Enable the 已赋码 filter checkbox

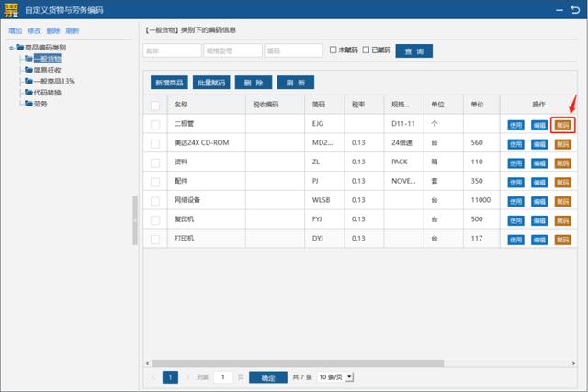pos(367,50)
